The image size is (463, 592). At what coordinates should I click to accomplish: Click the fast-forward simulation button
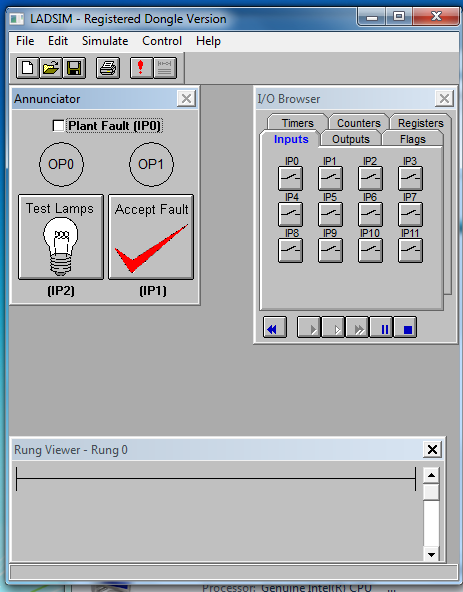click(x=357, y=327)
